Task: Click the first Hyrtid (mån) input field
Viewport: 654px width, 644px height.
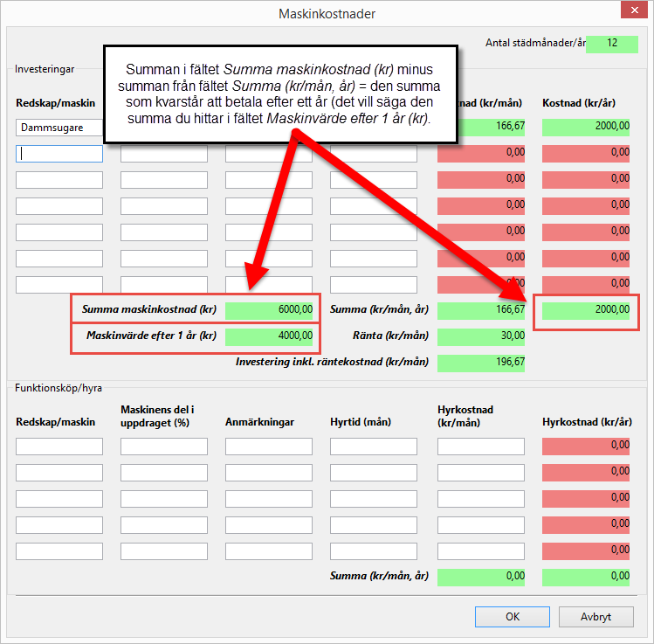Action: pyautogui.click(x=374, y=447)
